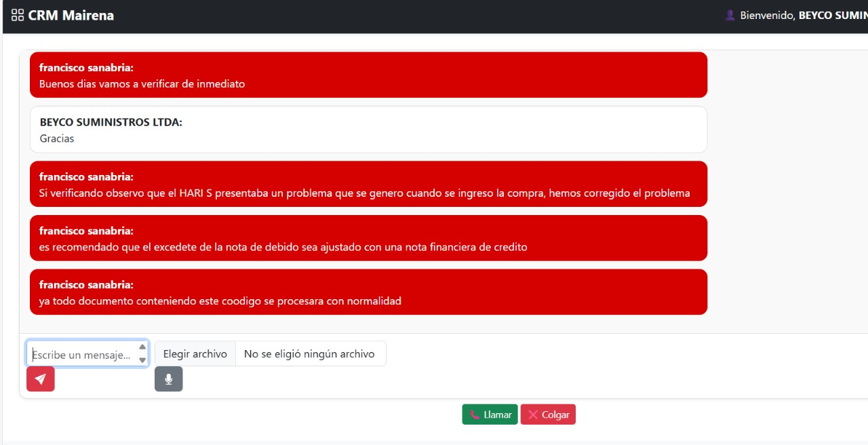
Task: Click the 'No se eligió ningún archivo' label
Action: coord(309,353)
